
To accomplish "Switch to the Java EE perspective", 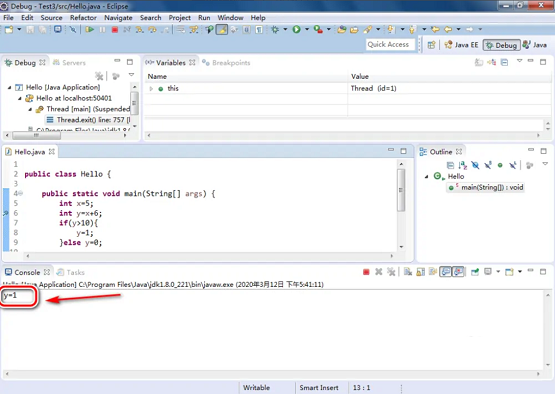I will click(x=462, y=45).
